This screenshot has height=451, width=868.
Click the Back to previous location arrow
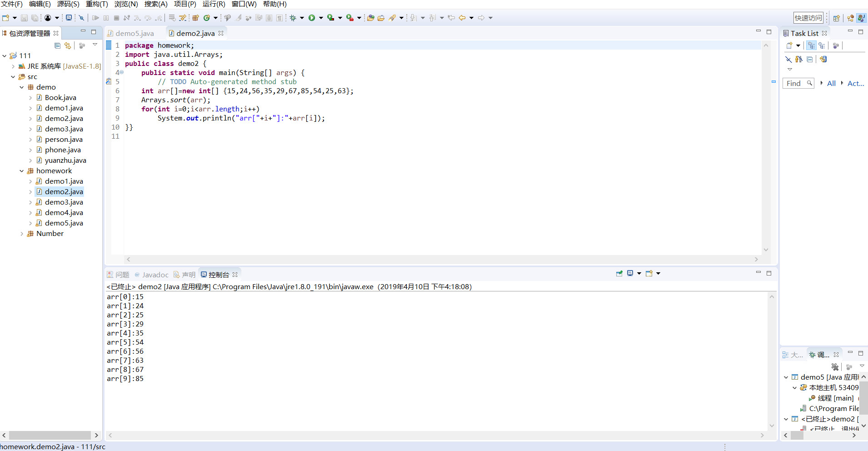[462, 18]
